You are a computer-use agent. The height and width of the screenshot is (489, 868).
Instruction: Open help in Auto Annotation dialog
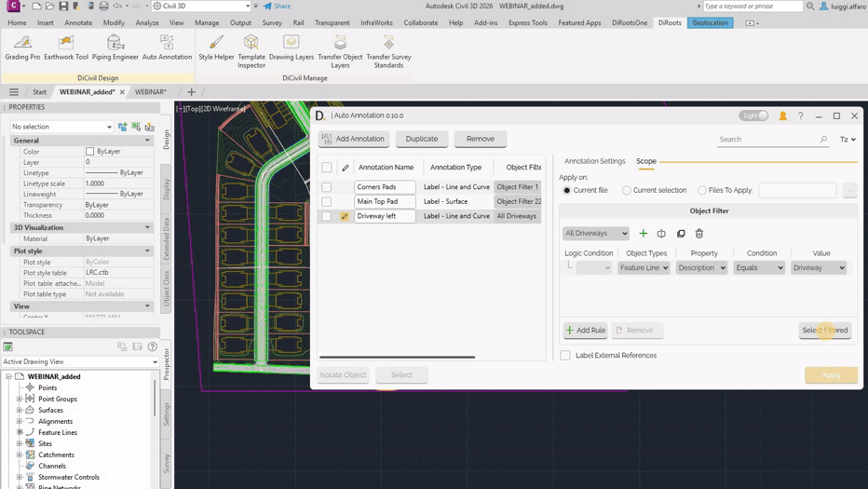point(800,115)
